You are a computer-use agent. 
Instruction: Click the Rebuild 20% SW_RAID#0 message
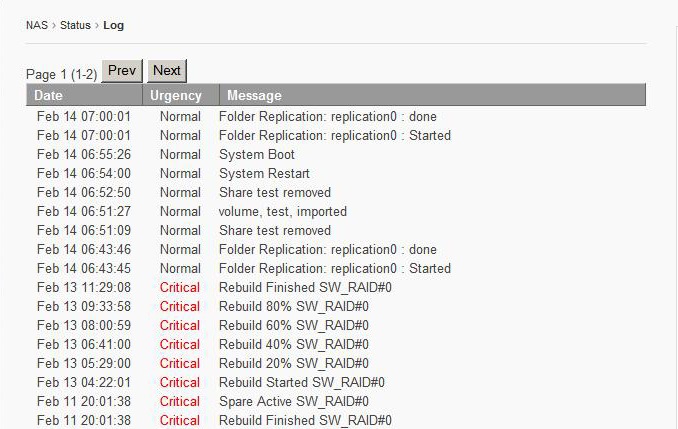click(x=294, y=363)
